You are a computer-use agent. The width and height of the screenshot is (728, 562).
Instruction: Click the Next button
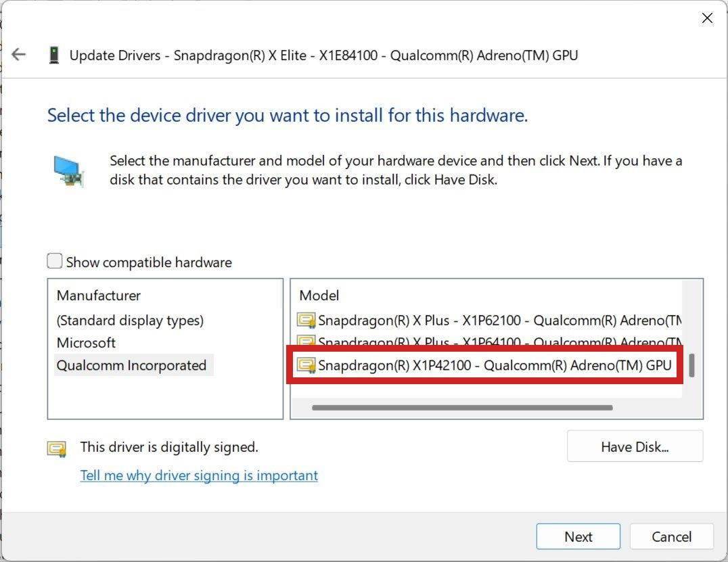click(x=578, y=536)
